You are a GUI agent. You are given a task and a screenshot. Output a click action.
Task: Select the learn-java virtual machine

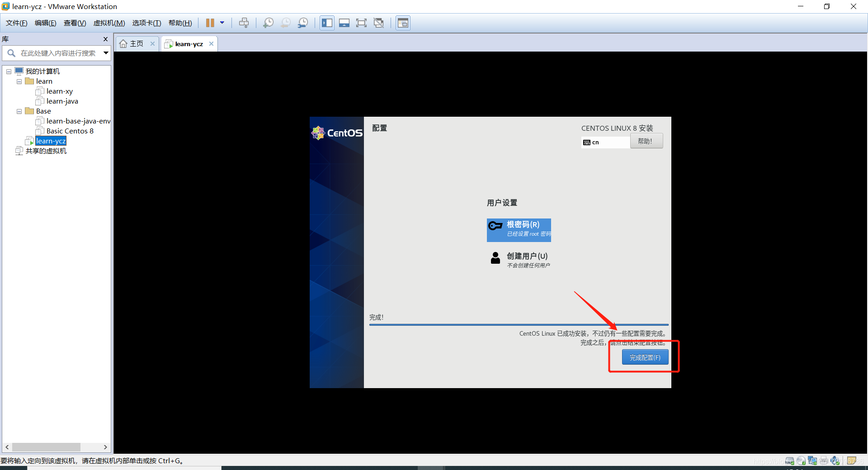pyautogui.click(x=62, y=101)
